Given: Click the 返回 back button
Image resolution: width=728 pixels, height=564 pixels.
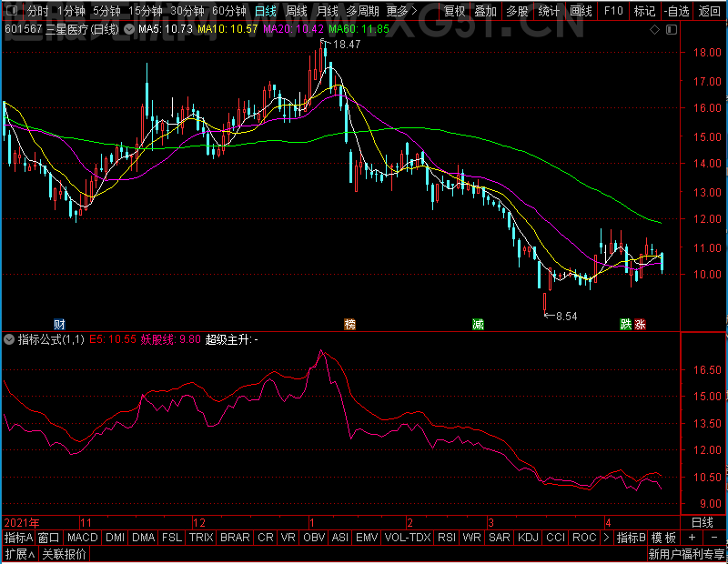Looking at the screenshot, I should pyautogui.click(x=710, y=11).
